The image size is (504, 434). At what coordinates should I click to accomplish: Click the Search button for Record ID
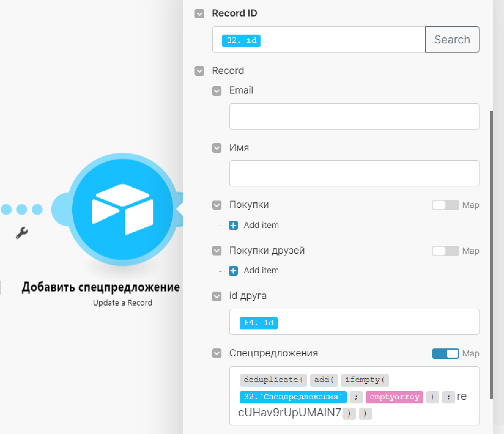pyautogui.click(x=452, y=39)
